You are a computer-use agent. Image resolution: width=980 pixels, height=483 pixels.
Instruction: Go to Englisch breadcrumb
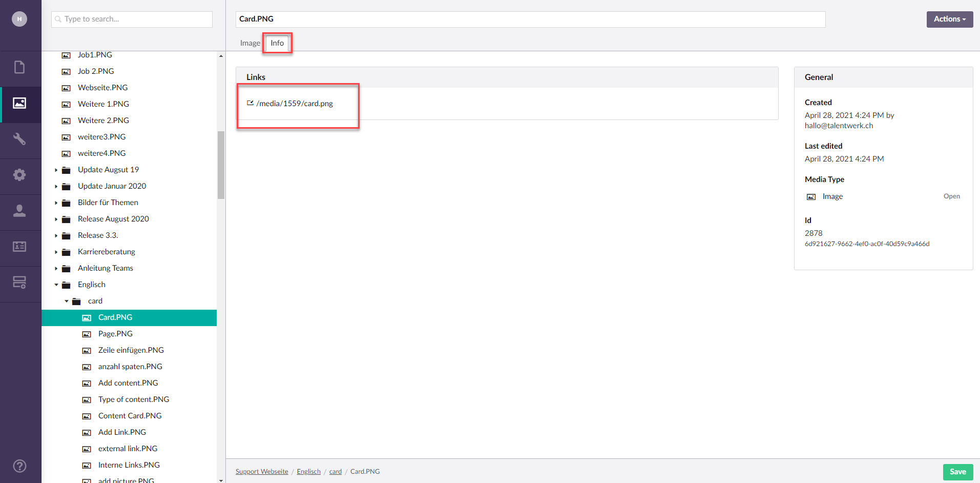point(308,472)
